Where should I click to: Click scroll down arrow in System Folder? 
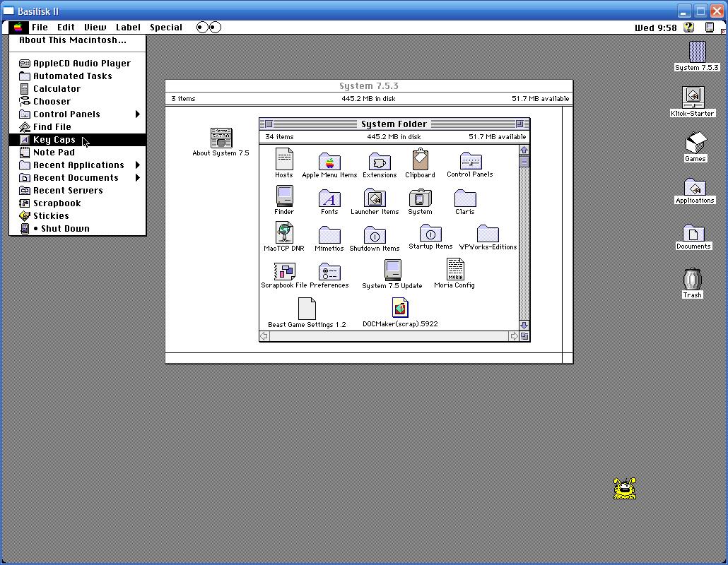coord(524,326)
